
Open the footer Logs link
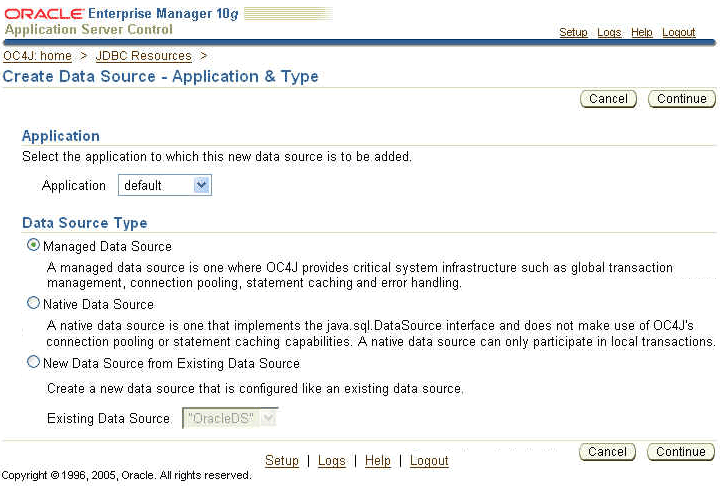click(x=332, y=461)
